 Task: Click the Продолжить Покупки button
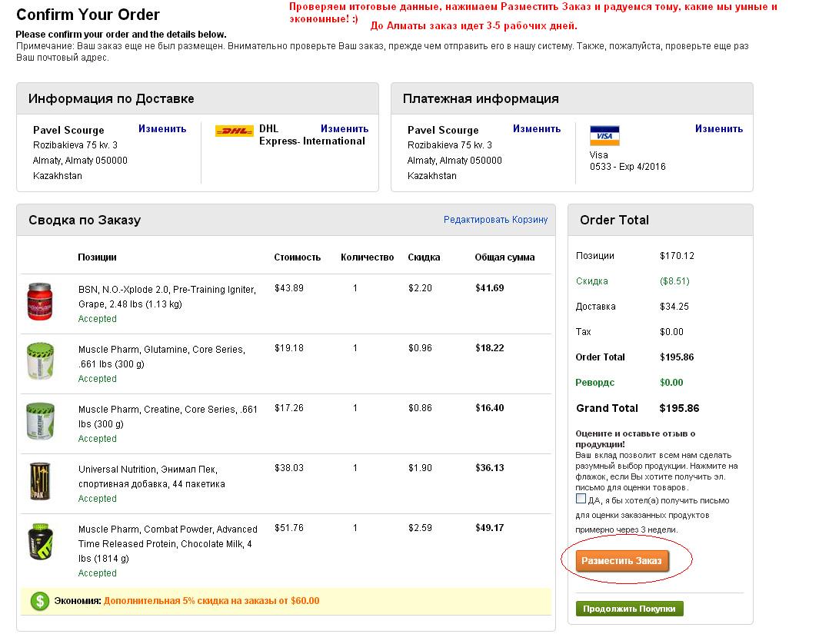point(629,609)
